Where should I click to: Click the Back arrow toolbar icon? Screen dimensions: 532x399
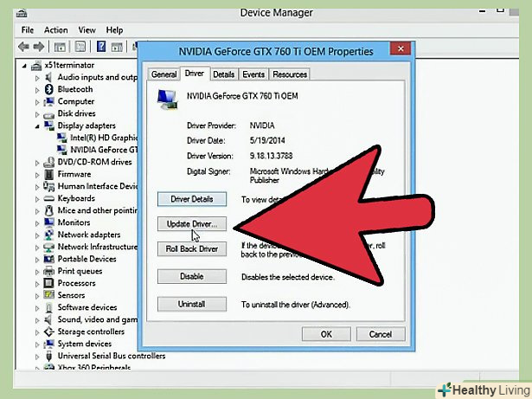pos(23,46)
